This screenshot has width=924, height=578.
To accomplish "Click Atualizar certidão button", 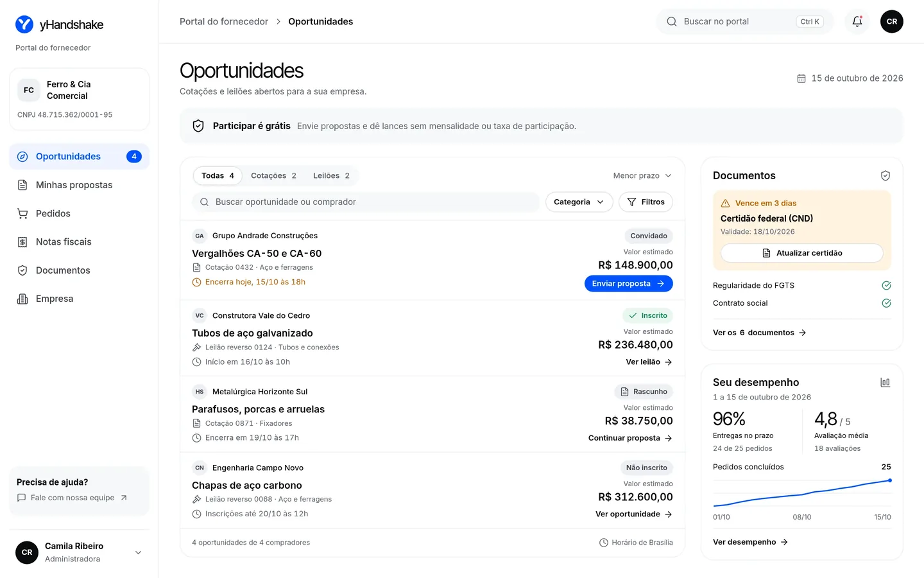I will click(x=802, y=253).
